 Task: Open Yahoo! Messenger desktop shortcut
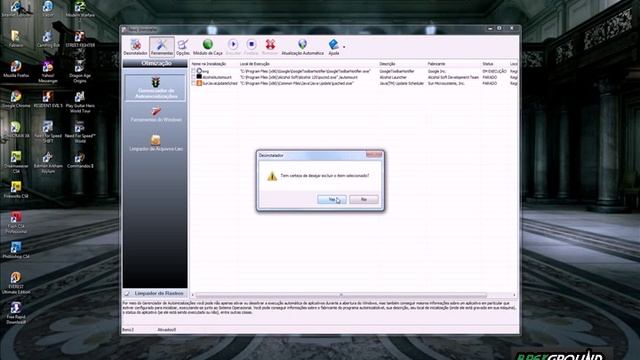click(x=48, y=72)
